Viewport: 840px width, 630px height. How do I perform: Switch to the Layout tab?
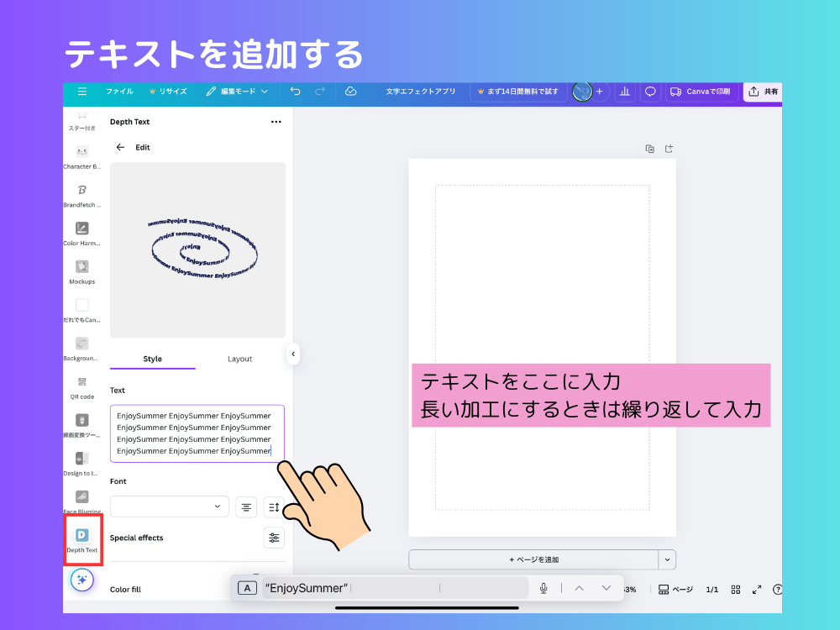pos(239,359)
